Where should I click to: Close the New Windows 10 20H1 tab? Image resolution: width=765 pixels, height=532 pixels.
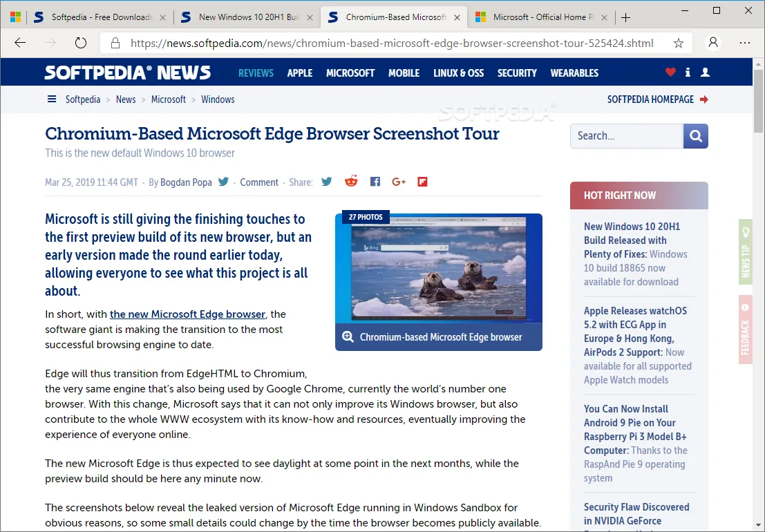310,17
